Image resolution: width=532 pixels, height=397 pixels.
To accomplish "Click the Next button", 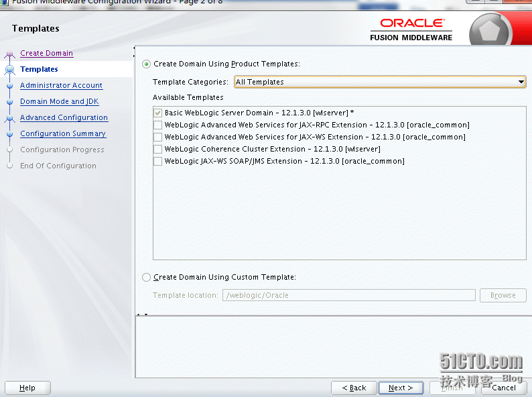I will 401,388.
